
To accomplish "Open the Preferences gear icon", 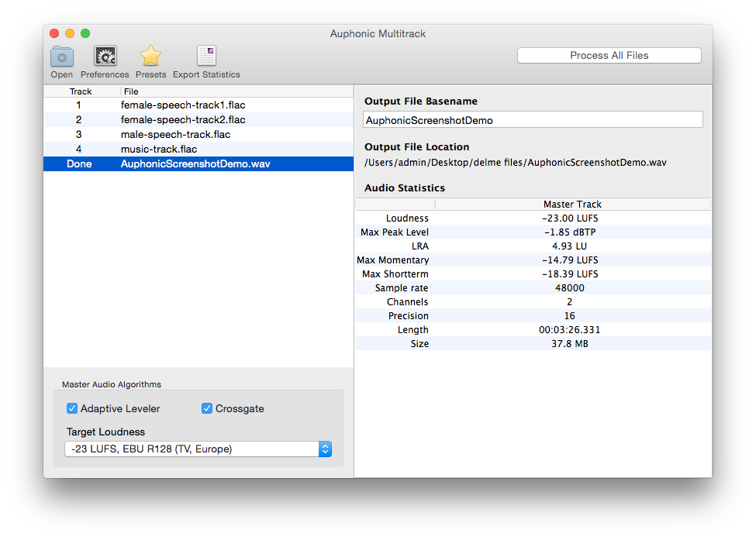I will 105,57.
